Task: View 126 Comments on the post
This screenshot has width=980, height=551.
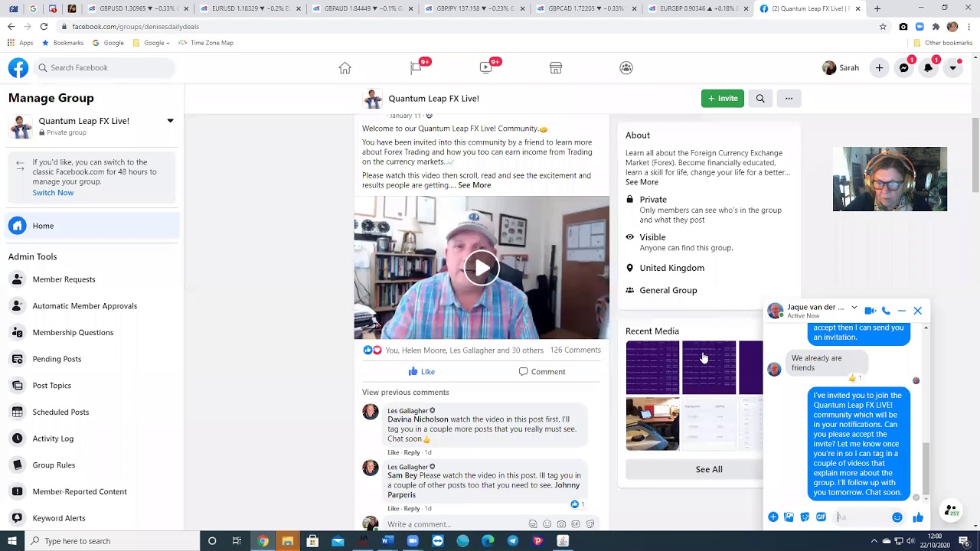Action: coord(575,350)
